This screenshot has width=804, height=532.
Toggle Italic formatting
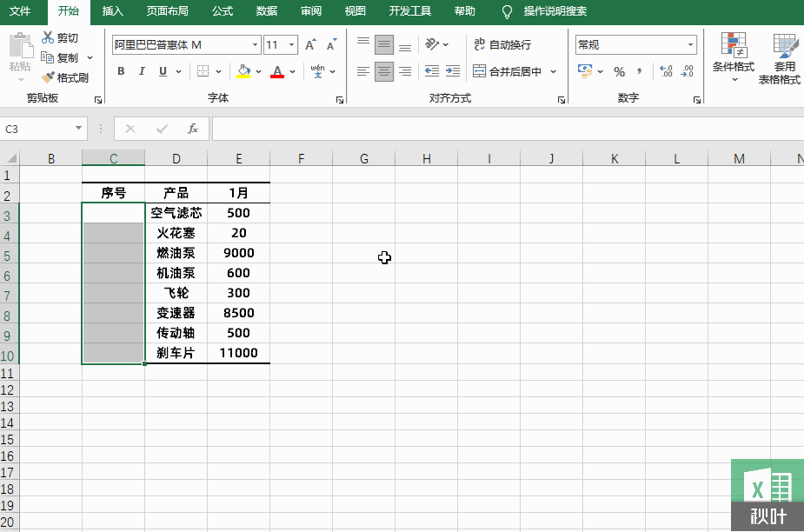142,71
